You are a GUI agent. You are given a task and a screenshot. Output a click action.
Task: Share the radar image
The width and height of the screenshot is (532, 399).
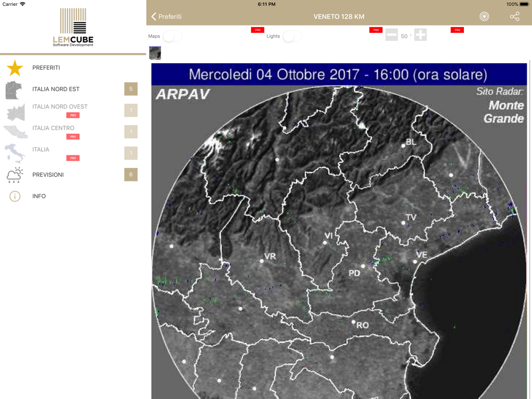514,16
